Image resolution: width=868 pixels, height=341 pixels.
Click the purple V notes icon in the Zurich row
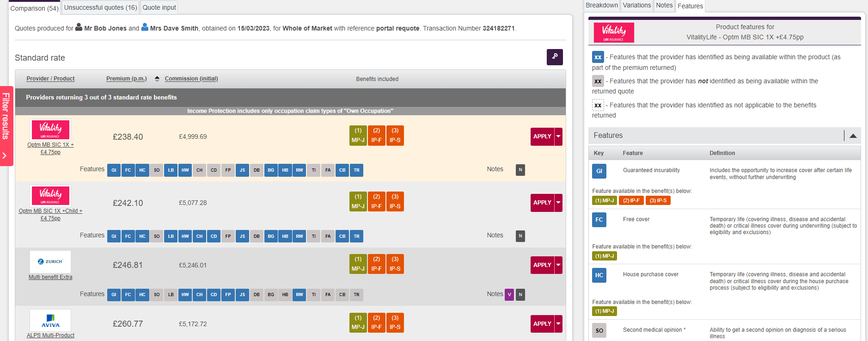pyautogui.click(x=509, y=295)
